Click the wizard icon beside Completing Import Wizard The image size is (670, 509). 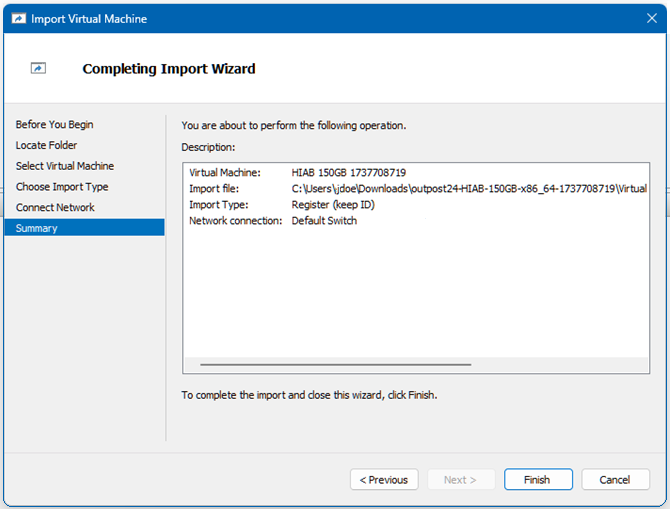[x=39, y=69]
